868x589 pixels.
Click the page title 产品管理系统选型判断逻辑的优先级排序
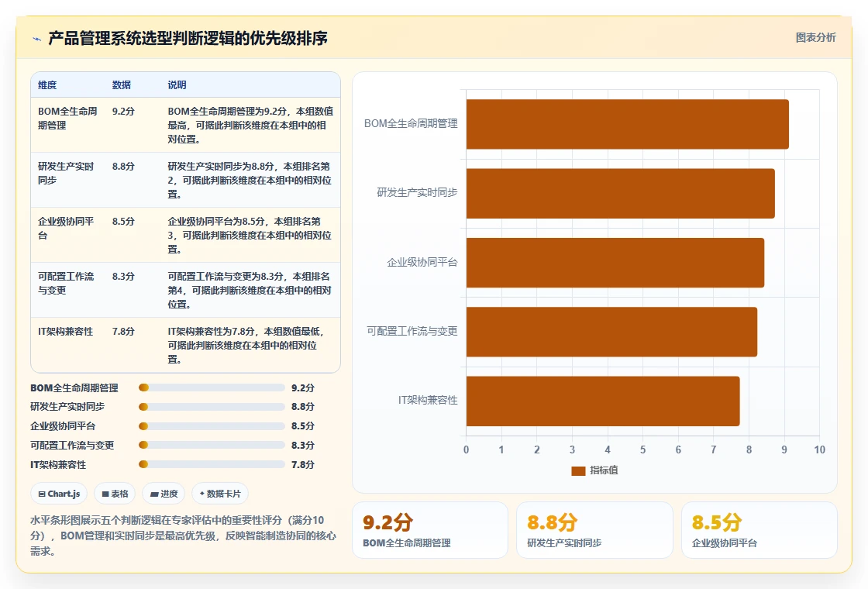[x=188, y=38]
